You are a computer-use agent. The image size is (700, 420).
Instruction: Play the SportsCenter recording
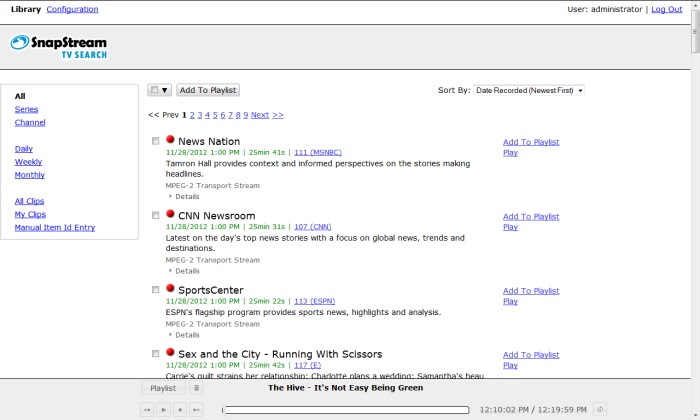510,302
